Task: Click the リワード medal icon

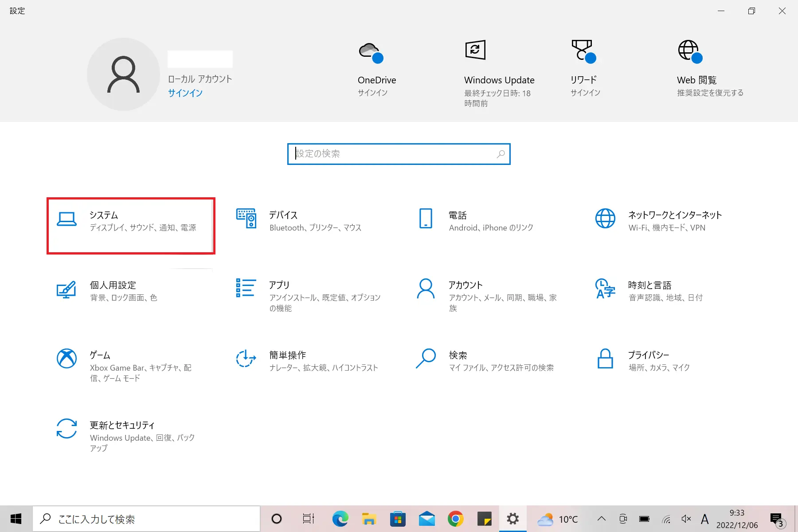Action: (x=583, y=51)
